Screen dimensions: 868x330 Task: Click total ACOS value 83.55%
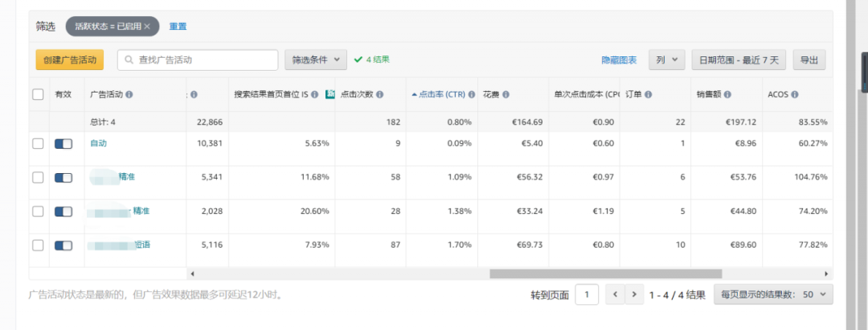(x=813, y=122)
